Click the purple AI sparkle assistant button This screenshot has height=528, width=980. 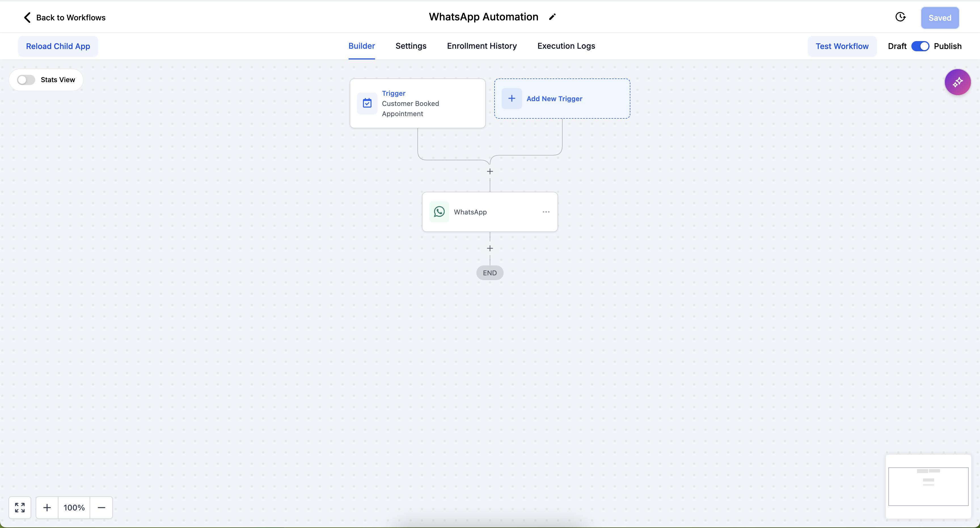click(x=958, y=82)
